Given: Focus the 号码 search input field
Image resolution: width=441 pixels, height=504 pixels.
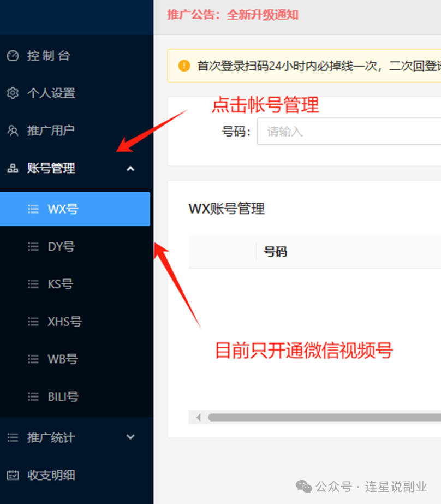Looking at the screenshot, I should (349, 131).
